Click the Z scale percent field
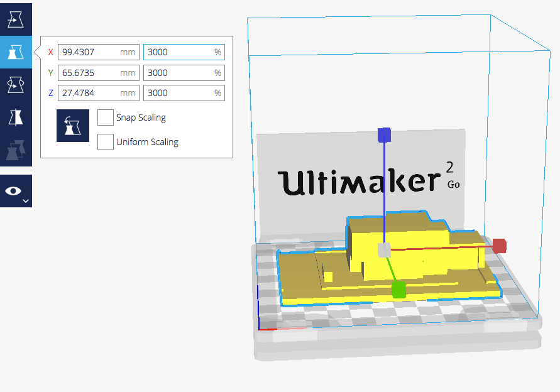The image size is (560, 392). pyautogui.click(x=184, y=93)
